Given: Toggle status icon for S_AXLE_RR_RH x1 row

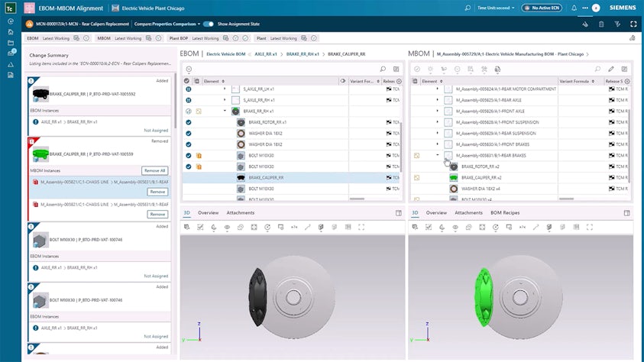Looking at the screenshot, I should 189,100.
